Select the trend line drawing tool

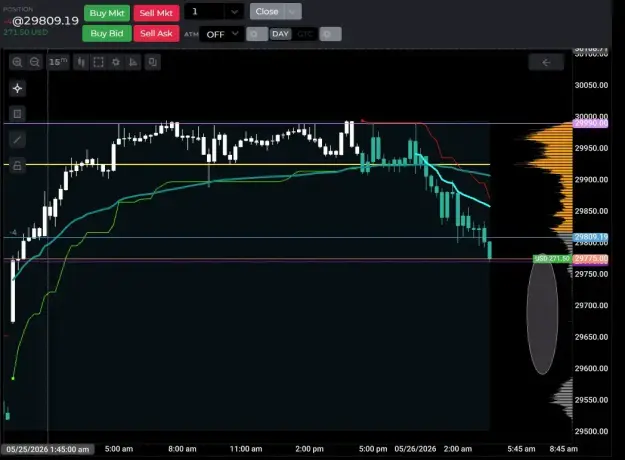tap(18, 140)
